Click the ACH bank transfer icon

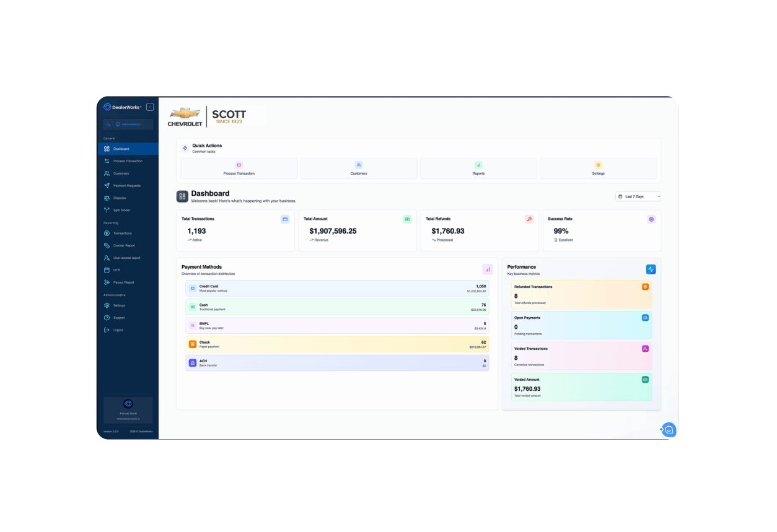point(193,363)
